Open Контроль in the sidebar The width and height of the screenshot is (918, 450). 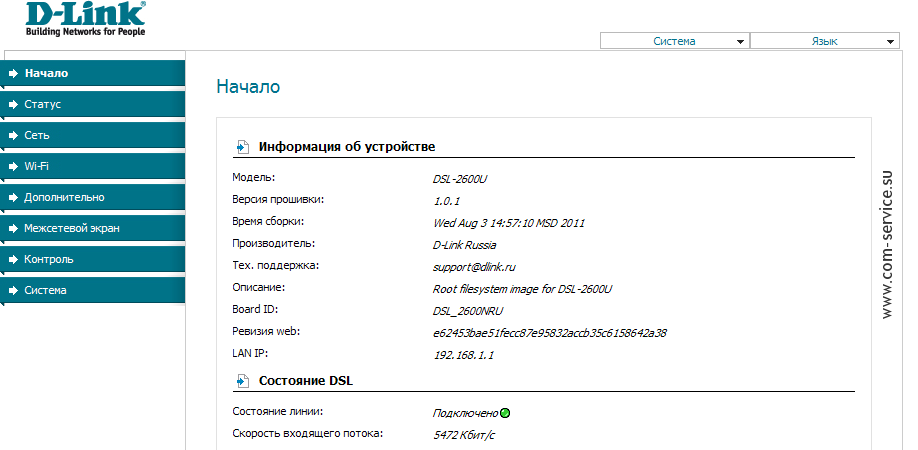click(x=93, y=260)
